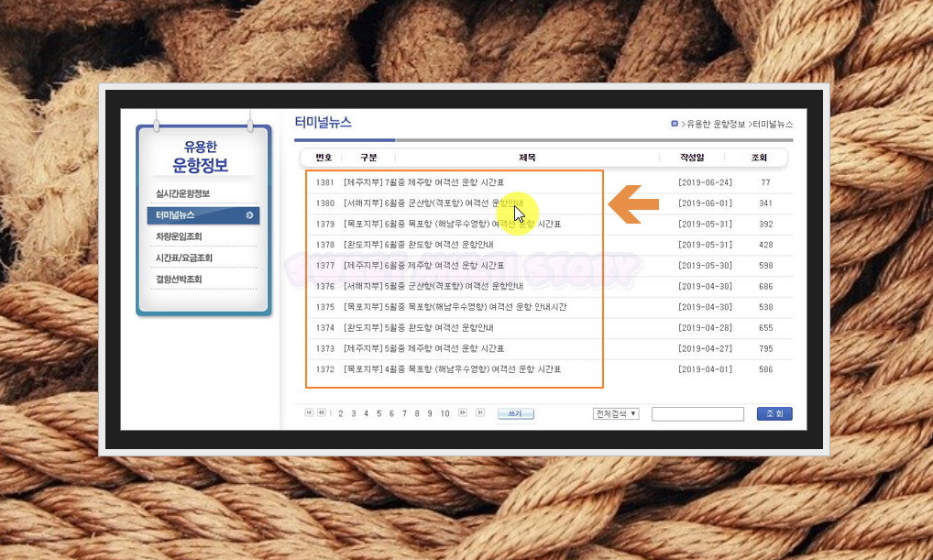Open 차량운임조회 sidebar menu
Viewport: 933px width, 560px height.
(179, 236)
